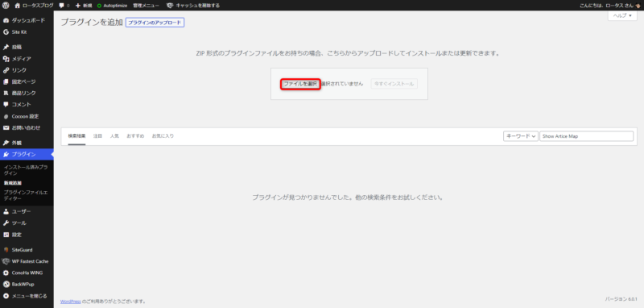644x308 pixels.
Task: Open the user avatar at top right
Action: 638,6
